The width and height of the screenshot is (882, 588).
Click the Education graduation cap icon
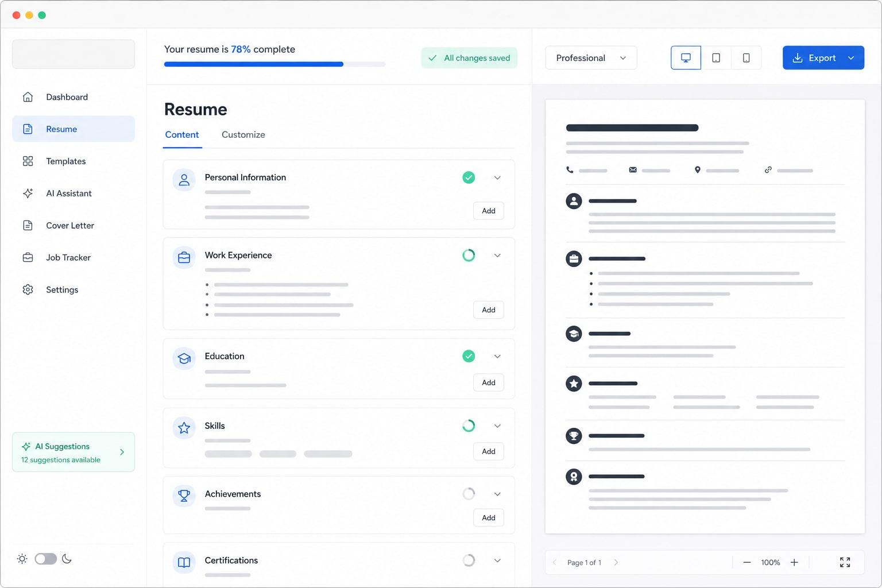coord(184,359)
